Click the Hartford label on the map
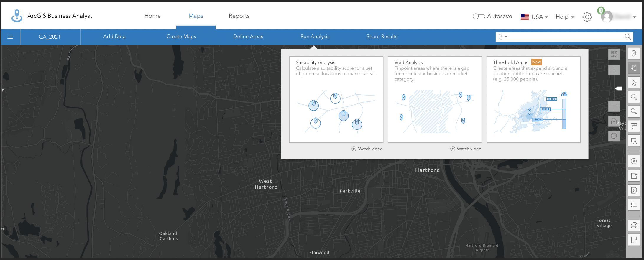 (x=427, y=170)
